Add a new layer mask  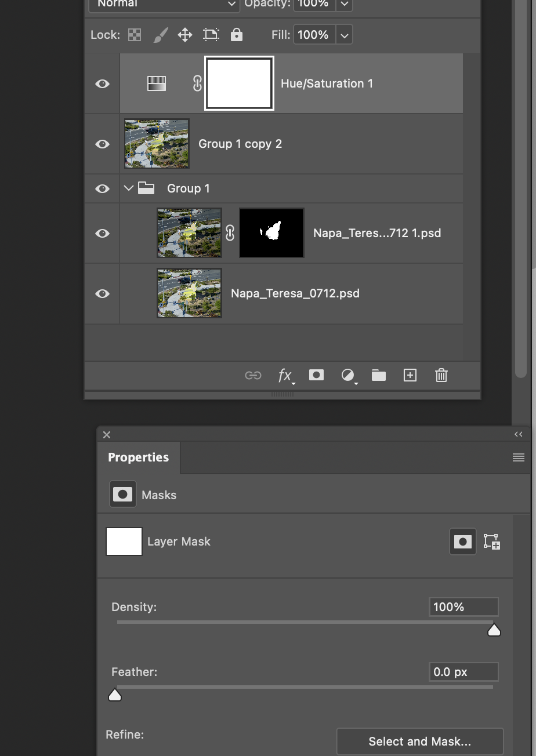[x=316, y=375]
